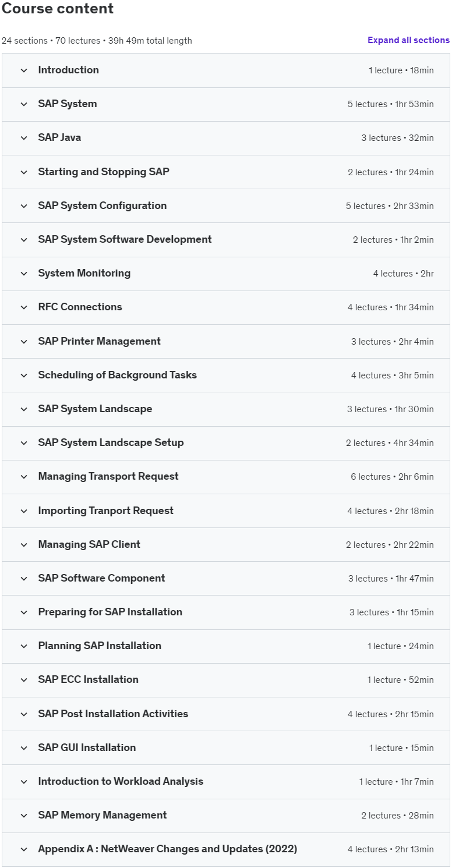Click the '2 lectures • 4hr 34min' label
Viewport: 452px width, 868px height.
[390, 443]
